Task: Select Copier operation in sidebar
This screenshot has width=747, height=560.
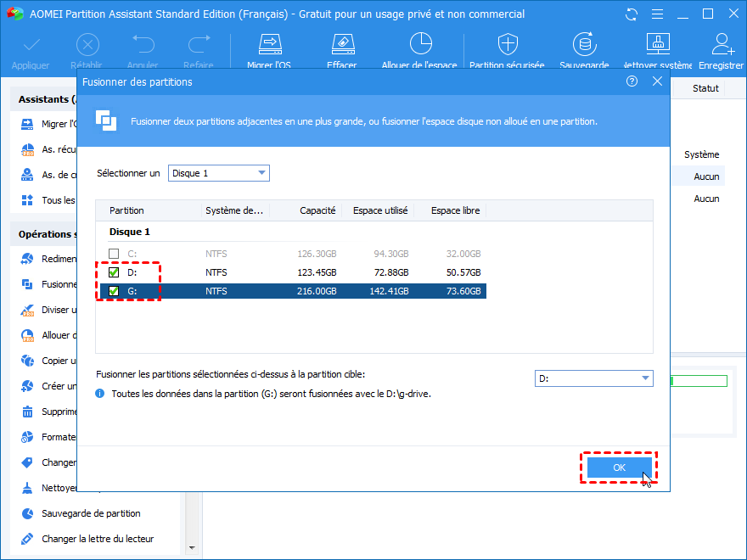Action: [48, 361]
